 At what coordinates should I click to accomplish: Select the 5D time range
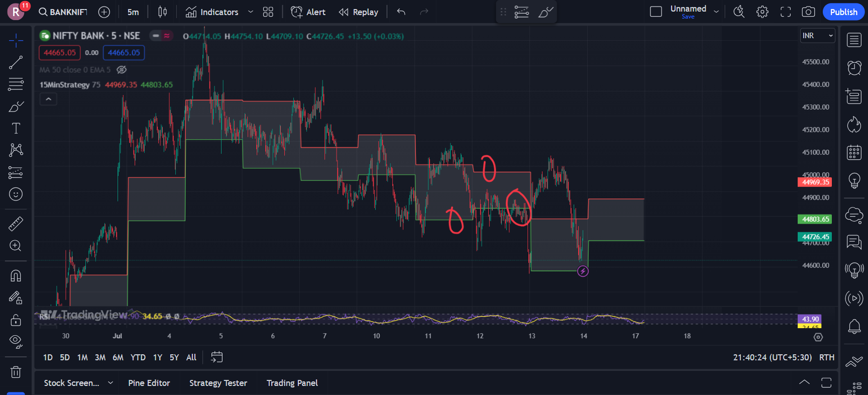[65, 357]
